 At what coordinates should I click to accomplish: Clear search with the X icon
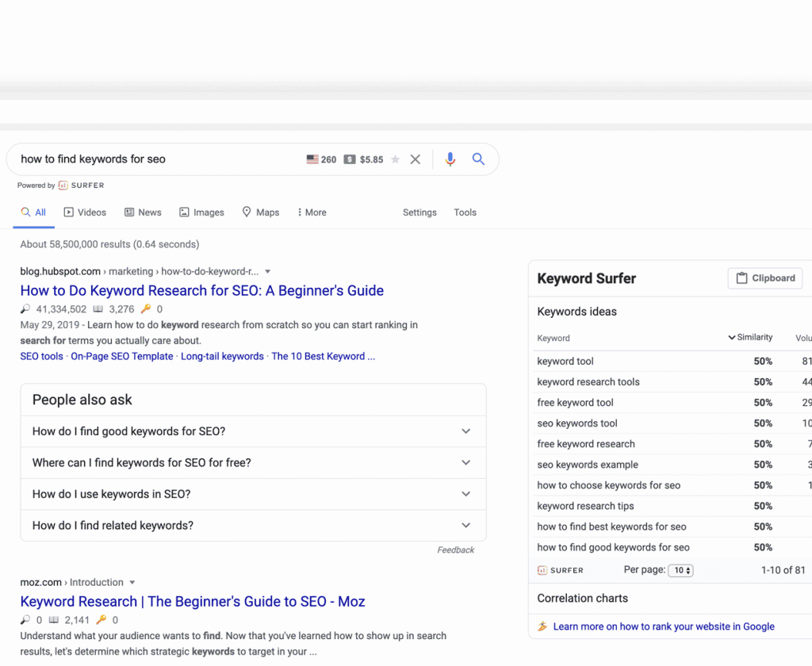415,159
